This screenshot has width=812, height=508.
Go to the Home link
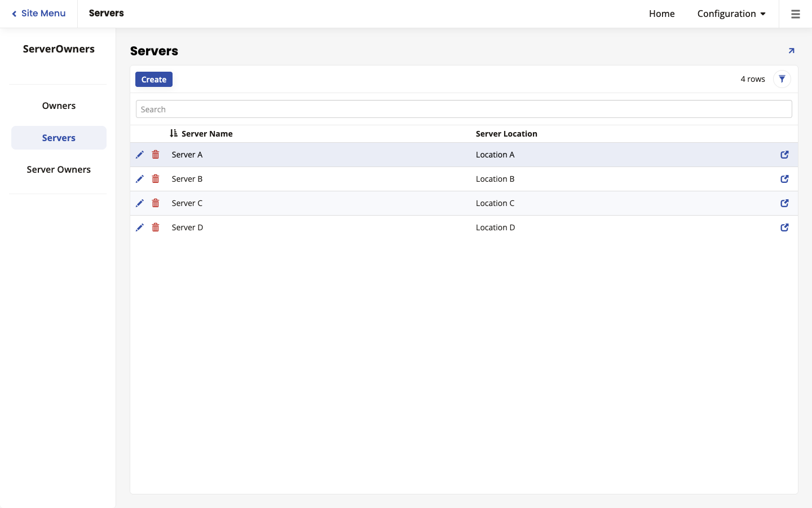coord(661,14)
